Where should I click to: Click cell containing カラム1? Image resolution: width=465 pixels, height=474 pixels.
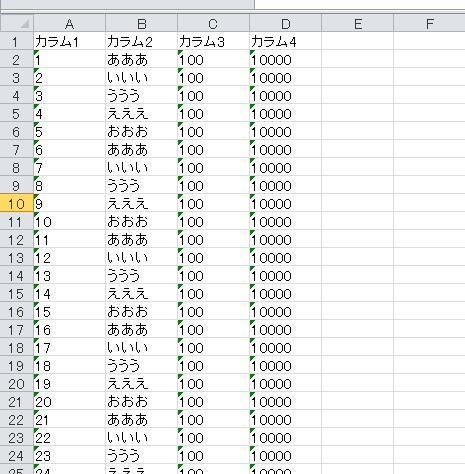[70, 41]
